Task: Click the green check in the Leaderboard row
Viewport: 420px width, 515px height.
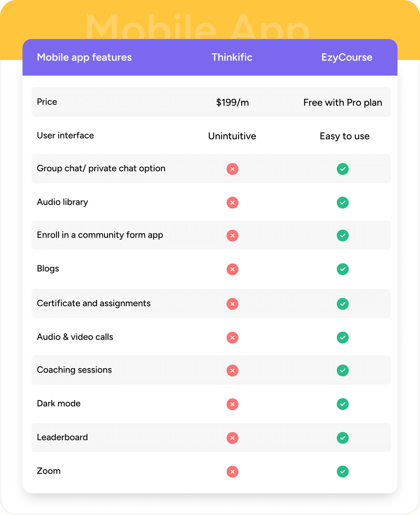Action: point(343,438)
